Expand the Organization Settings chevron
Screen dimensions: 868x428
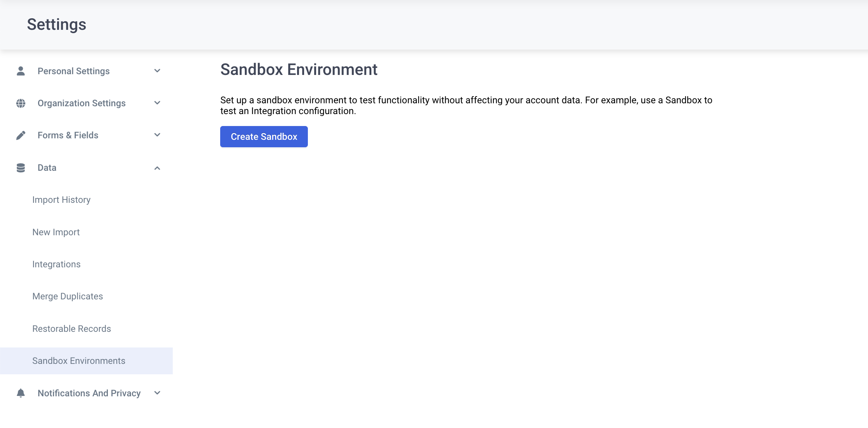(157, 103)
